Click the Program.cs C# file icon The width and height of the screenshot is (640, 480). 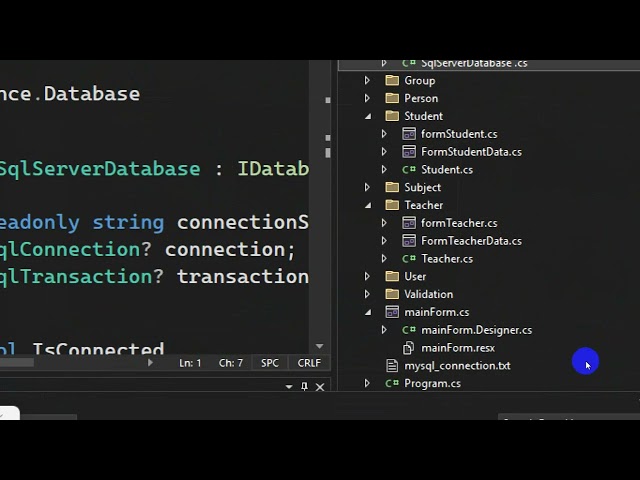(392, 383)
